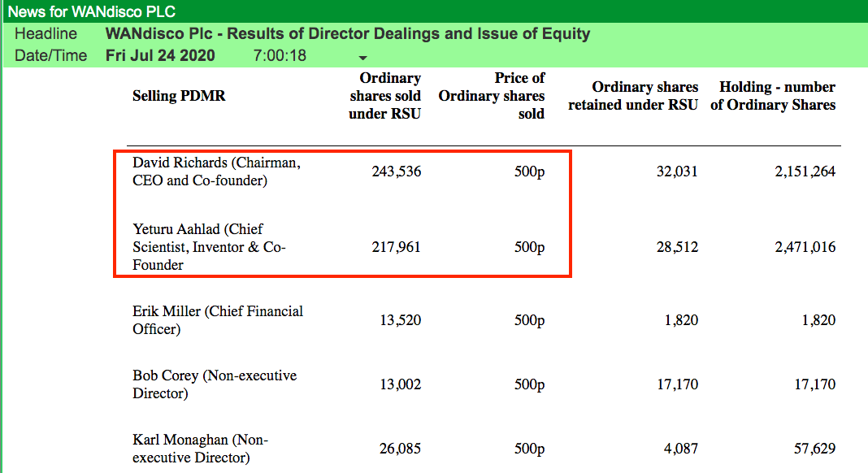The width and height of the screenshot is (868, 473).
Task: Select the 'Ordinary shares retained under RSU' header
Action: pos(633,96)
